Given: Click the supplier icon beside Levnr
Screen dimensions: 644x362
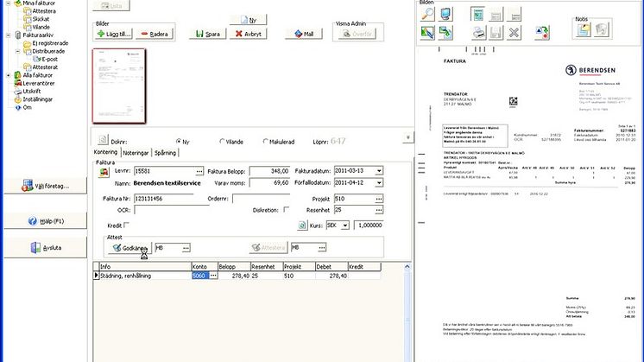Looking at the screenshot, I should (x=104, y=172).
